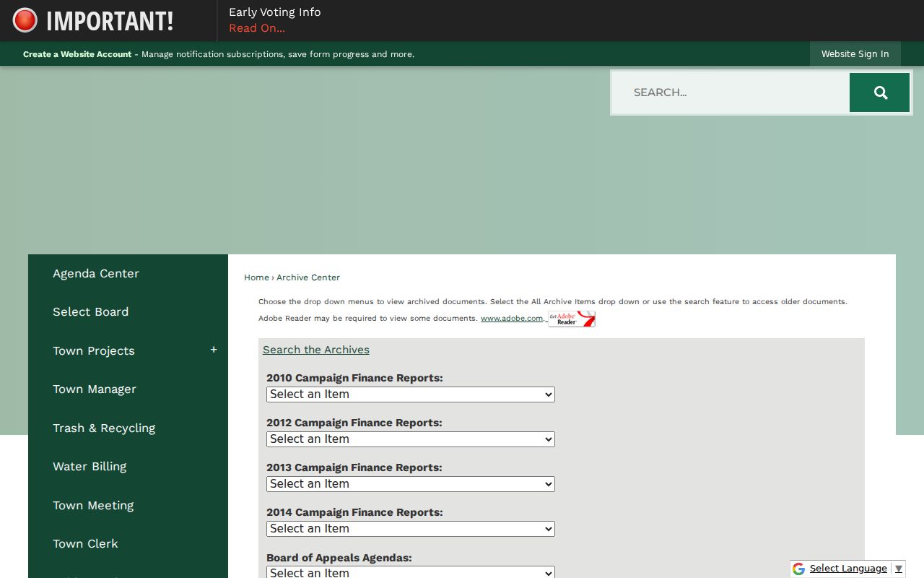The height and width of the screenshot is (578, 924).
Task: Click Website Sign In button
Action: [x=855, y=54]
